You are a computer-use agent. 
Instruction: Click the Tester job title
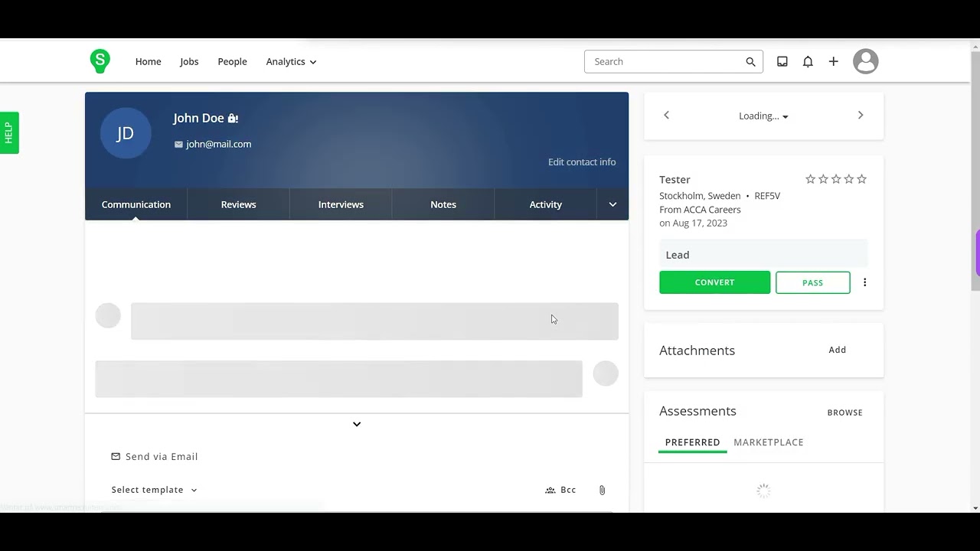tap(675, 180)
